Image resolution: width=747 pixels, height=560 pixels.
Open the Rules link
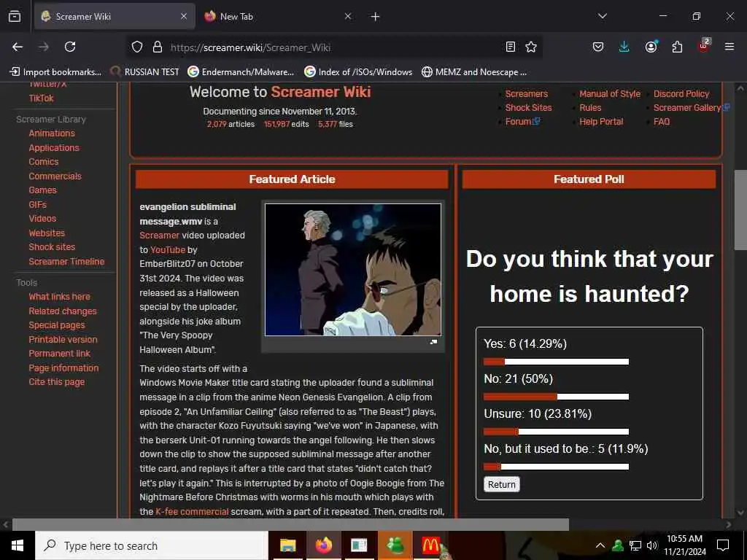[590, 108]
